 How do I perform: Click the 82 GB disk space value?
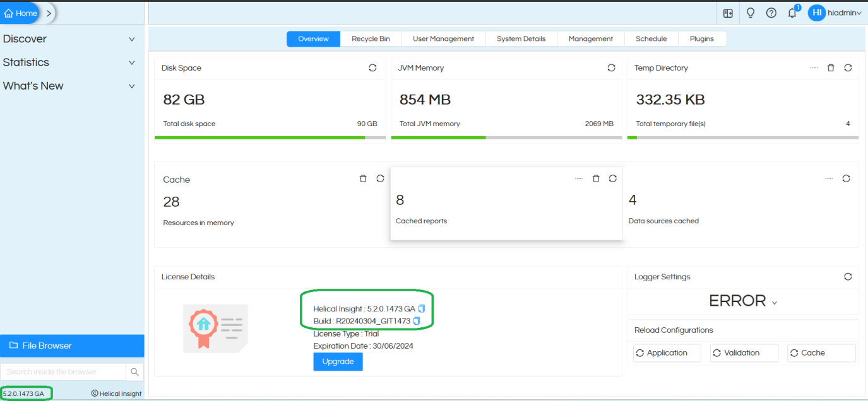(x=184, y=100)
